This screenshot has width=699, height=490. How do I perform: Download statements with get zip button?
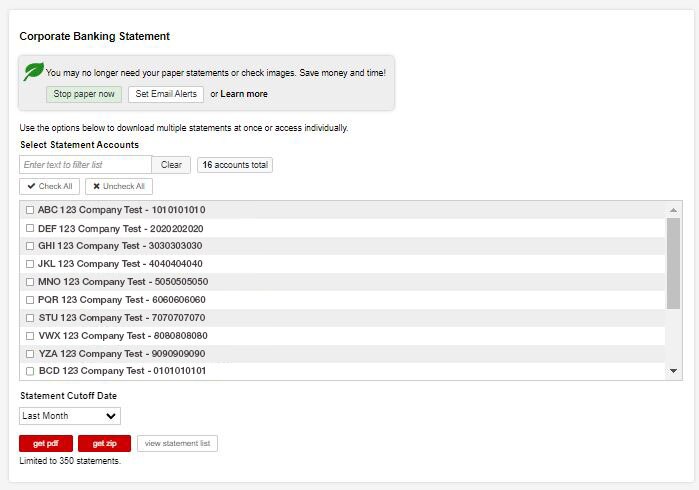click(x=104, y=443)
